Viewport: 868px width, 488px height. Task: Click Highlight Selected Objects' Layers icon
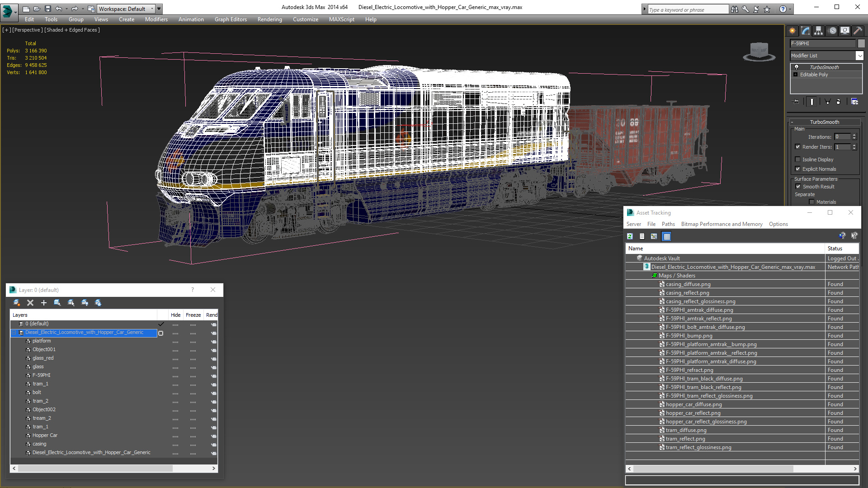coord(71,303)
